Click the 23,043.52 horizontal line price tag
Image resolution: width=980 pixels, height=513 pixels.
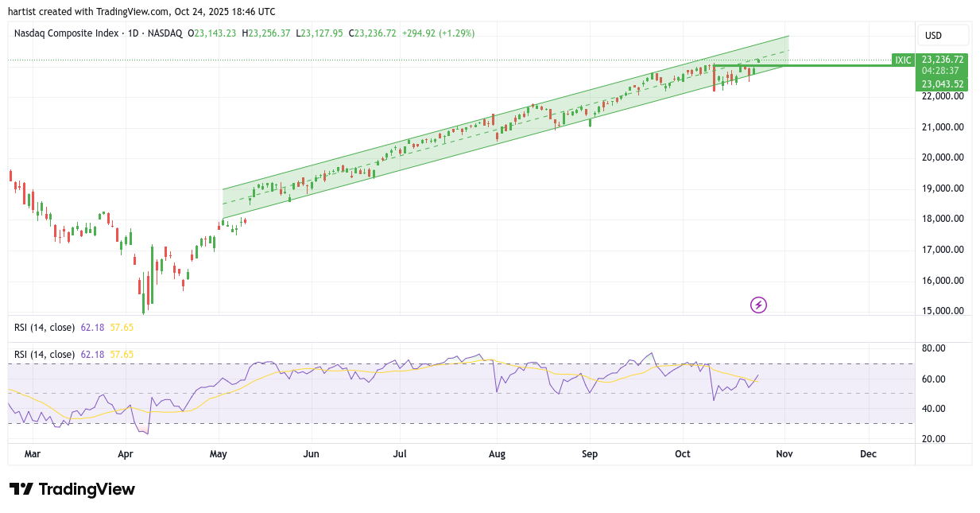click(x=943, y=84)
